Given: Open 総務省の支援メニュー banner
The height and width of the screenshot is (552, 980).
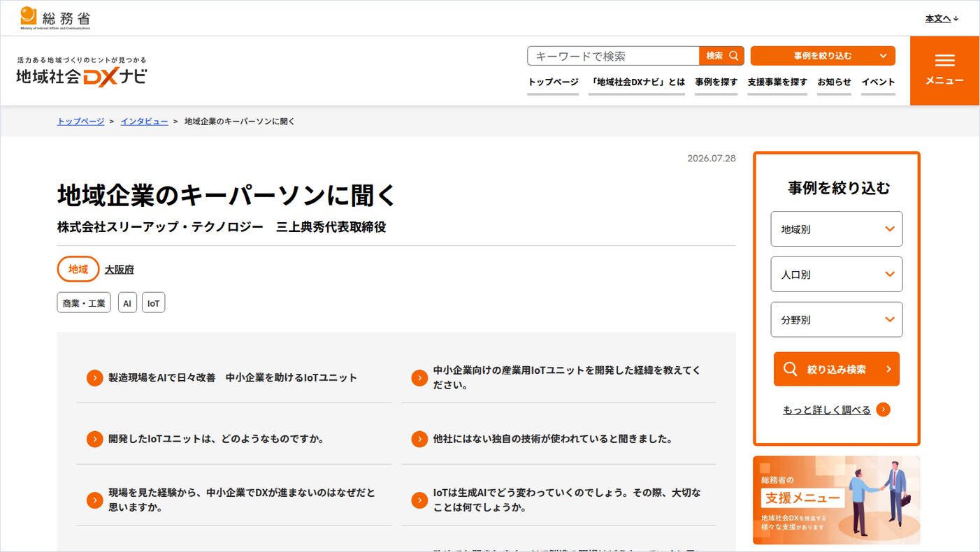Looking at the screenshot, I should pos(837,500).
